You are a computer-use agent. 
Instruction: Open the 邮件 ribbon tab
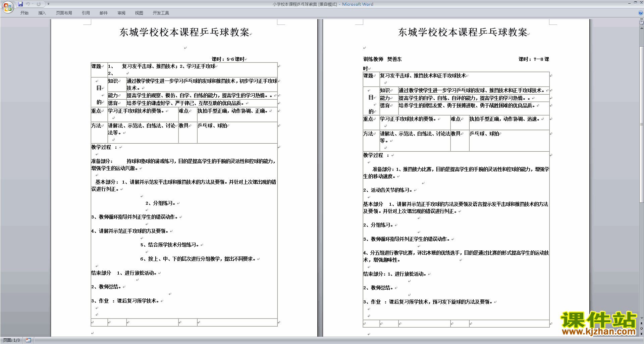click(x=104, y=13)
